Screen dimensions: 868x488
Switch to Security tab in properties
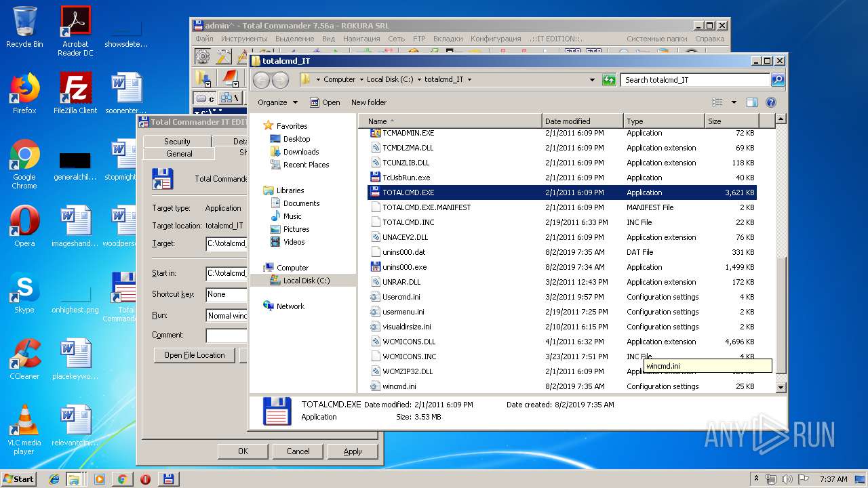coord(177,142)
